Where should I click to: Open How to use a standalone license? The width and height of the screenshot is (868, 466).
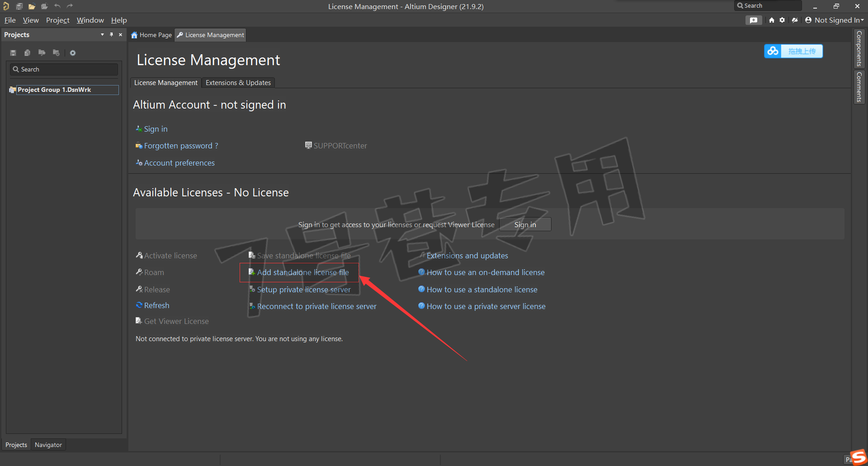tap(482, 290)
